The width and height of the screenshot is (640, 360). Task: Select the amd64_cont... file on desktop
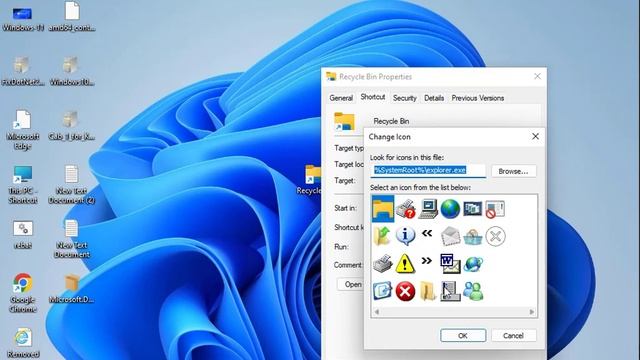[72, 17]
